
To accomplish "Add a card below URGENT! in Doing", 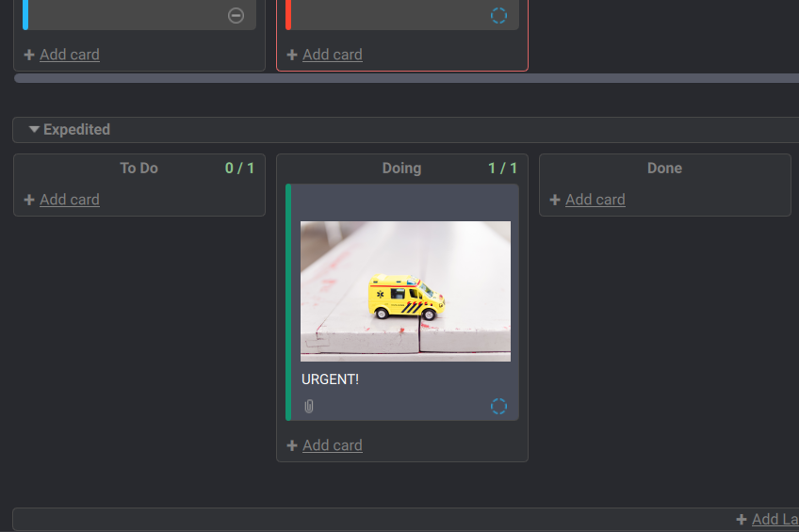I will coord(333,445).
